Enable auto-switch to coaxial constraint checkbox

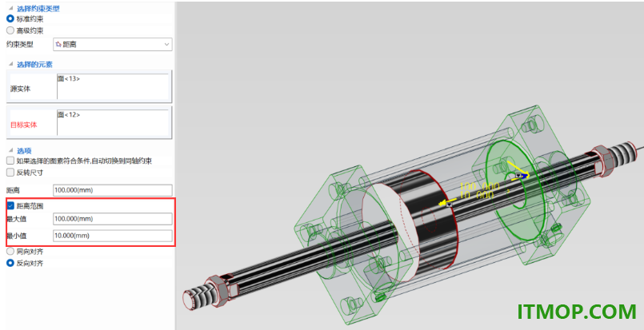pyautogui.click(x=10, y=161)
